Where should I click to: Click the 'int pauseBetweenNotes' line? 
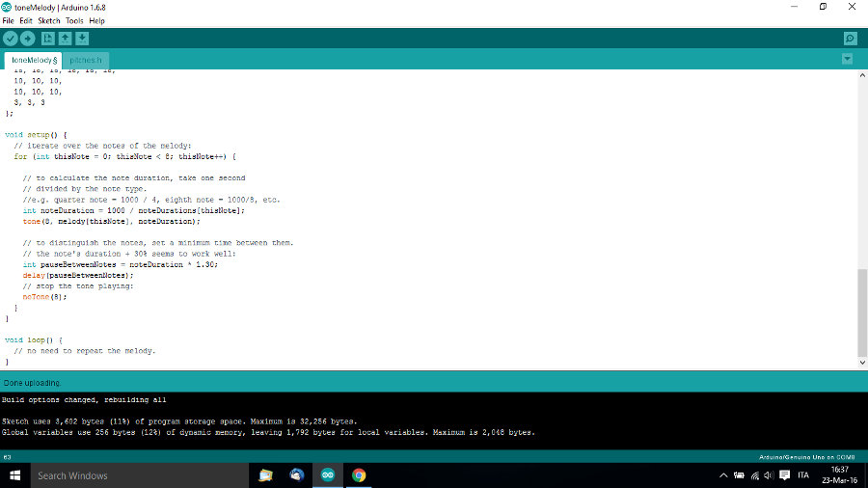click(x=121, y=264)
